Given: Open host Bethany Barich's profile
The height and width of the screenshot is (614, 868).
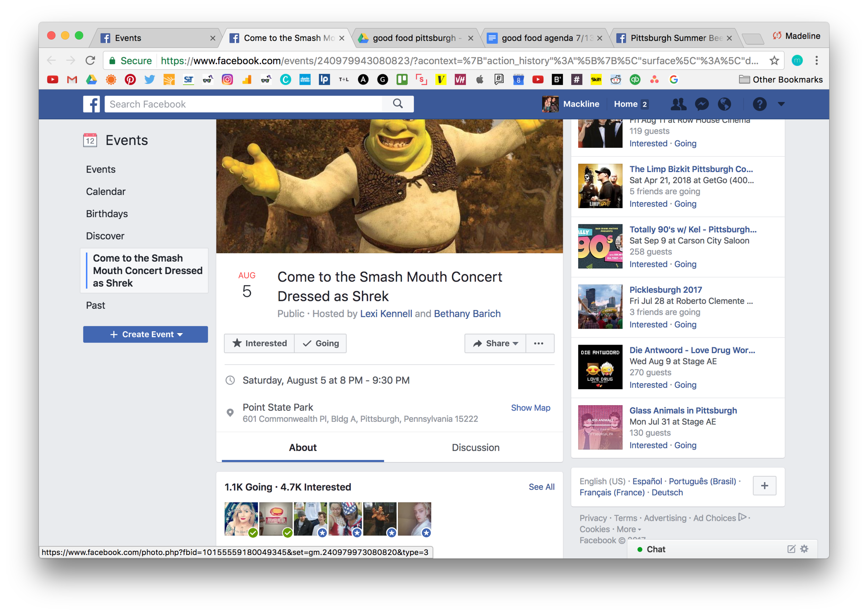Looking at the screenshot, I should [467, 314].
